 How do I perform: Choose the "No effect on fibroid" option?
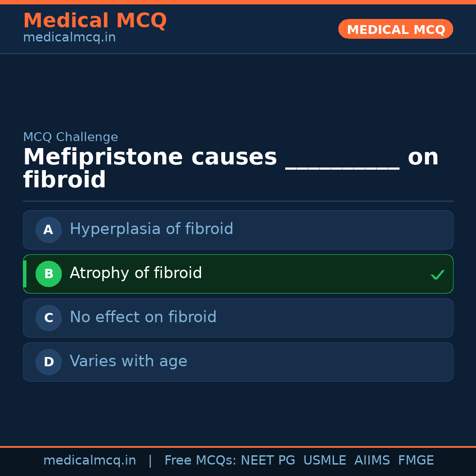tap(143, 317)
